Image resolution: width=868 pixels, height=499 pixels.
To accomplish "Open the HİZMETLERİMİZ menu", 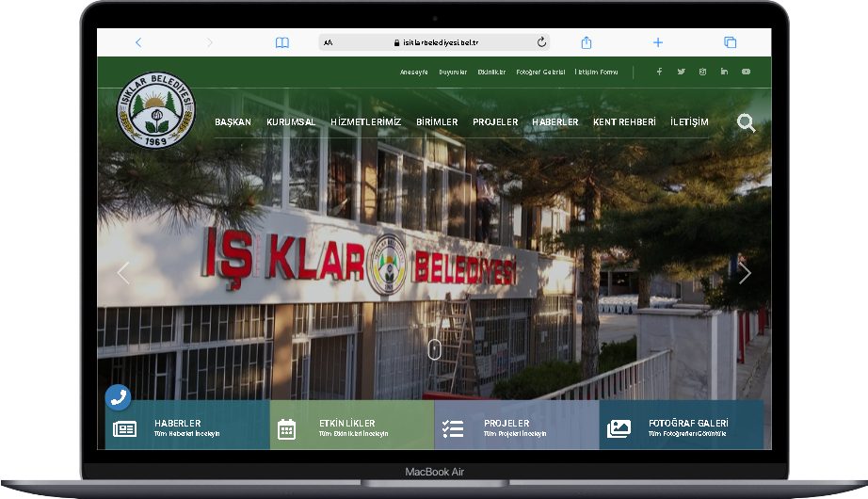I will 365,122.
